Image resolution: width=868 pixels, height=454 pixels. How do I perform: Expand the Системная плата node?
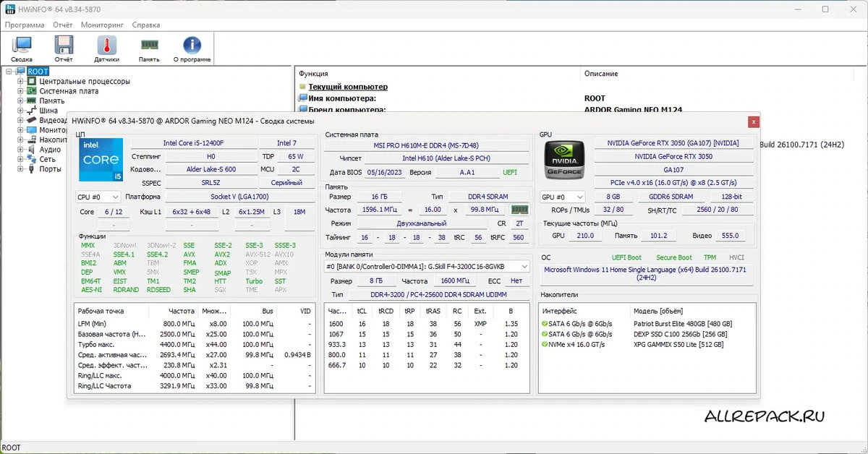click(x=21, y=91)
